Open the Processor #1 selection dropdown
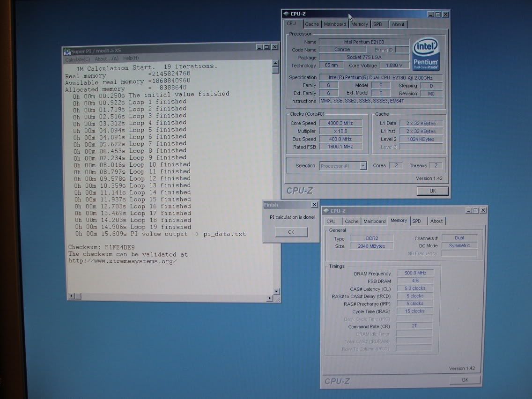532x399 pixels. [363, 166]
